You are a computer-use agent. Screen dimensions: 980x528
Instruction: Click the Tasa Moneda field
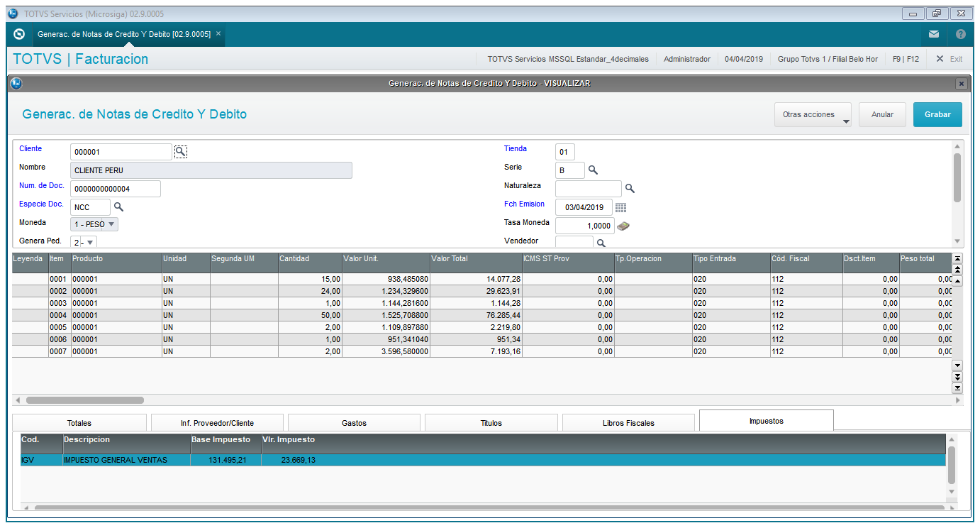pyautogui.click(x=585, y=226)
